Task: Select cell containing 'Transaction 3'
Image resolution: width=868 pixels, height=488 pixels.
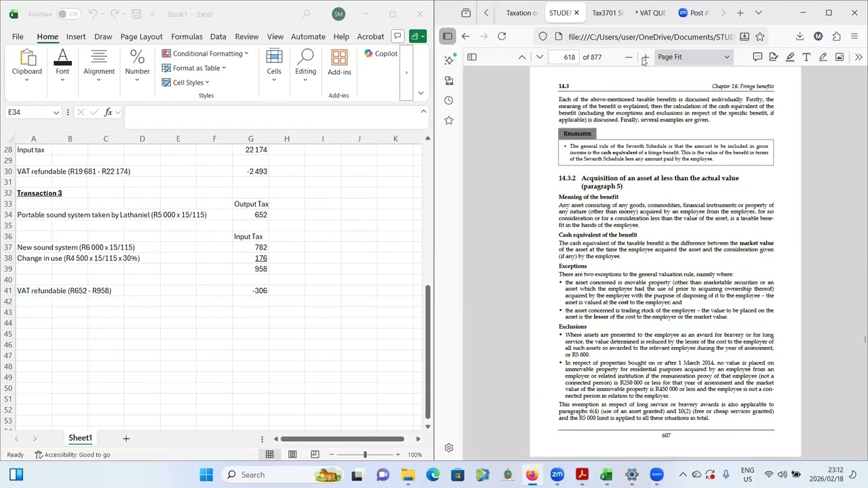Action: tap(39, 193)
